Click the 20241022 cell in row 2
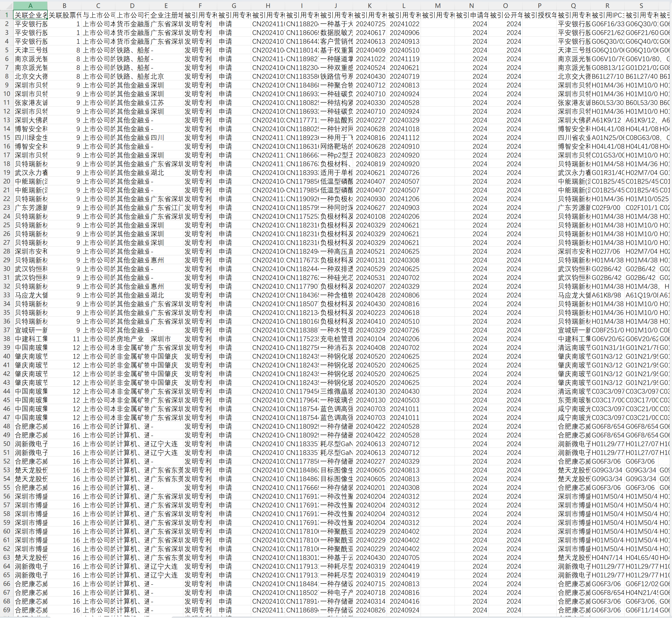This screenshot has height=618, width=672. coord(404,24)
